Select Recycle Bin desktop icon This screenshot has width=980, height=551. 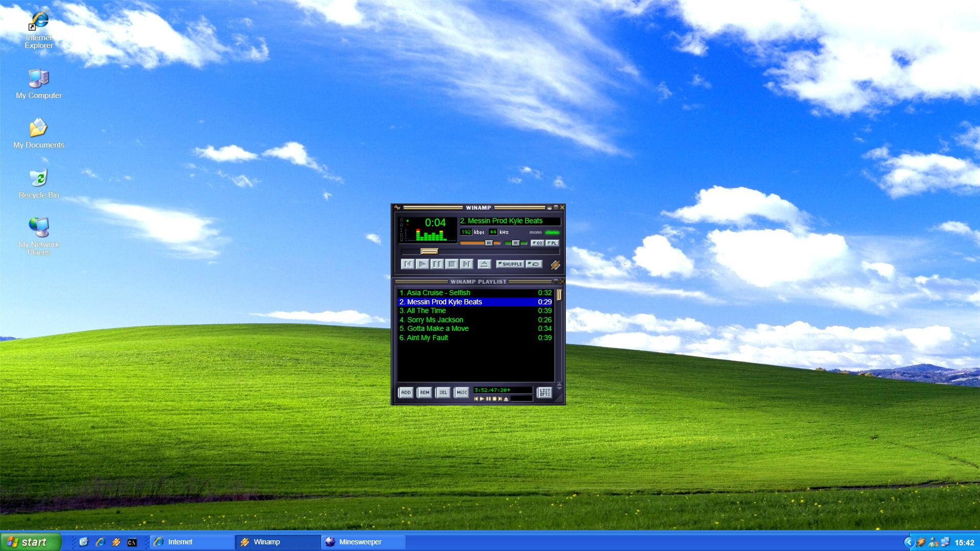pyautogui.click(x=39, y=183)
